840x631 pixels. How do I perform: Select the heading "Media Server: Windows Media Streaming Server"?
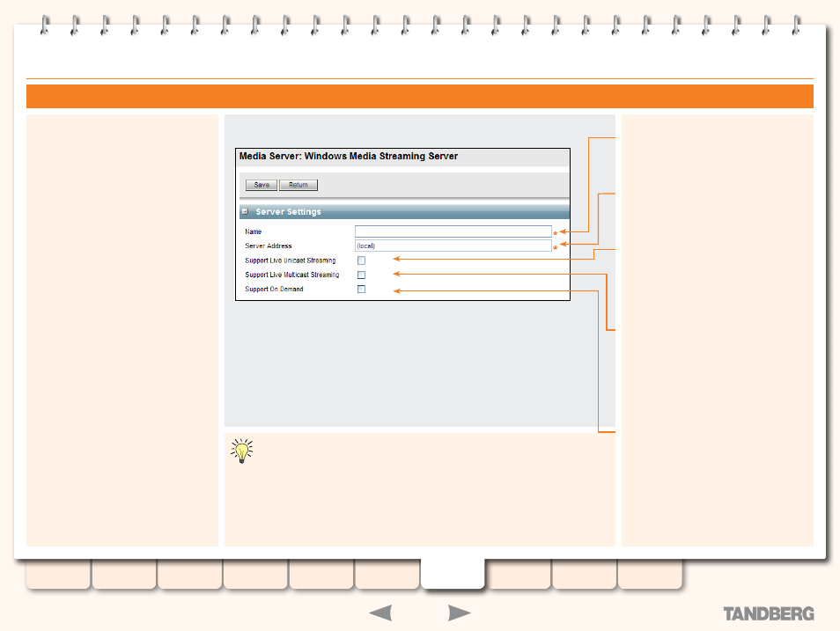click(x=348, y=157)
